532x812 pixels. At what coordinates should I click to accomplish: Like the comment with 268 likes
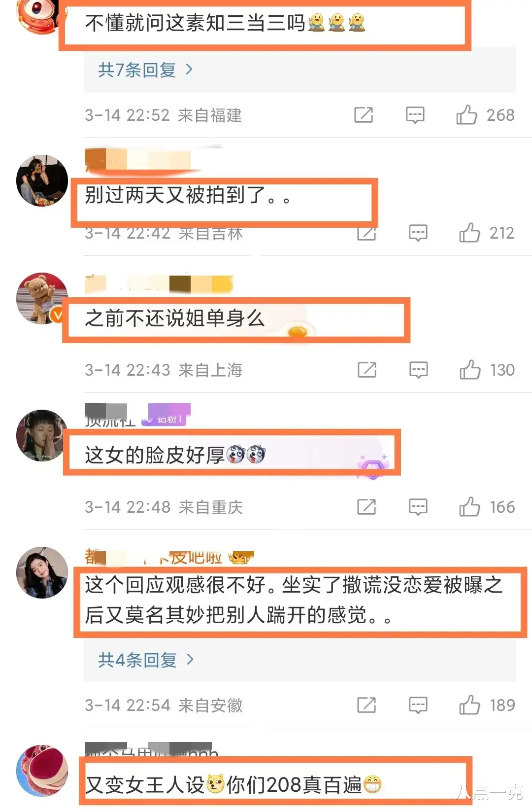466,115
